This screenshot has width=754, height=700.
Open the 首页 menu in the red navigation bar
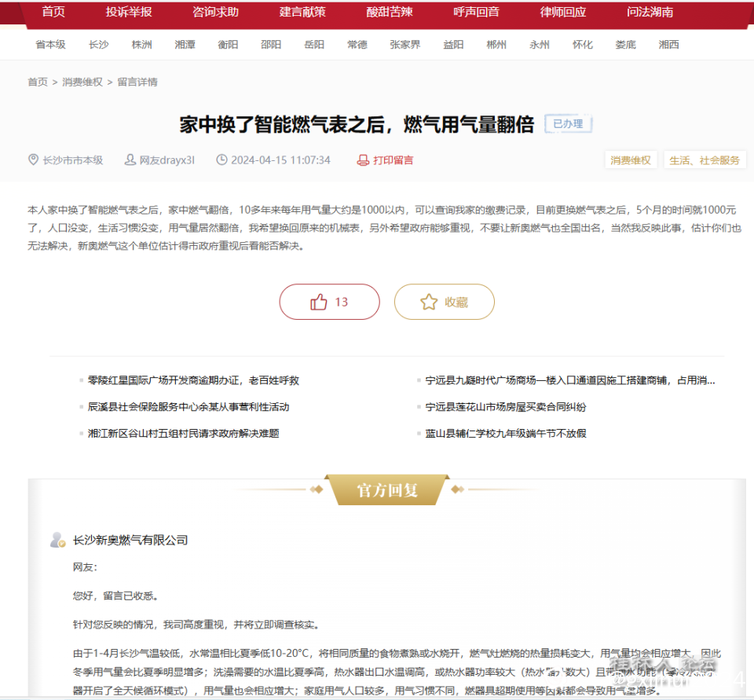point(53,12)
